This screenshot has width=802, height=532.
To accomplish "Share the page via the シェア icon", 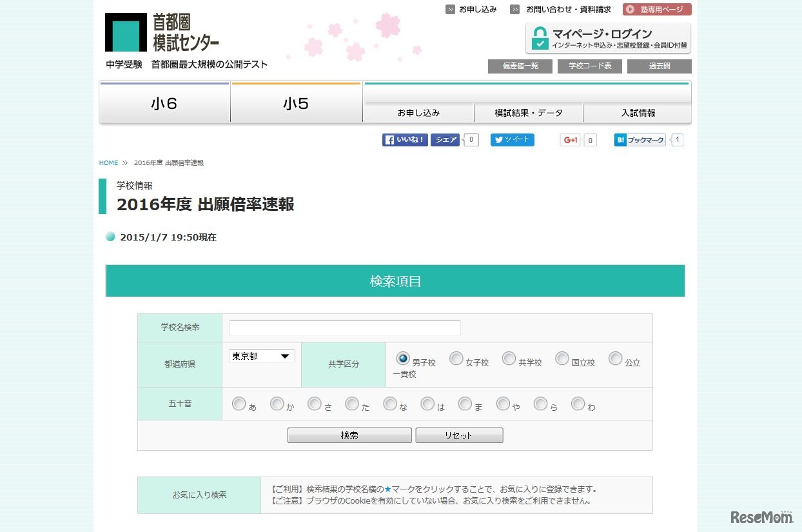I will pos(445,139).
